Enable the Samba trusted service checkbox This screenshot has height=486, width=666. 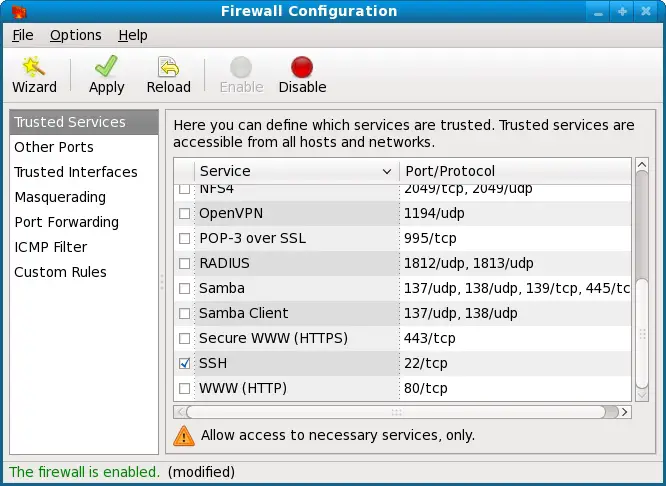(184, 288)
